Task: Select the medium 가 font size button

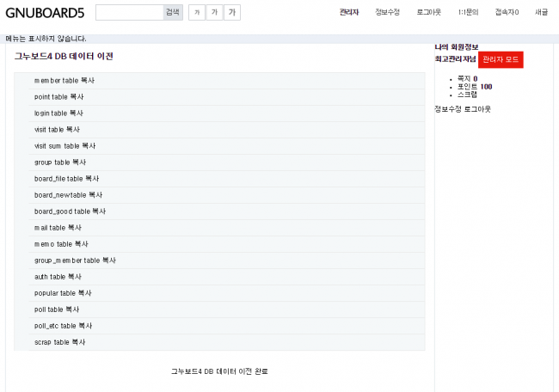Action: 214,13
